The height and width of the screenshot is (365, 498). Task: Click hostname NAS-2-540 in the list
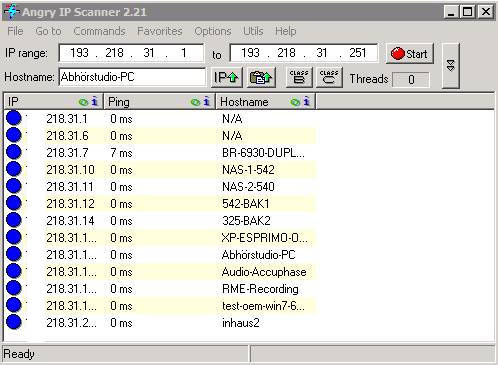(248, 187)
